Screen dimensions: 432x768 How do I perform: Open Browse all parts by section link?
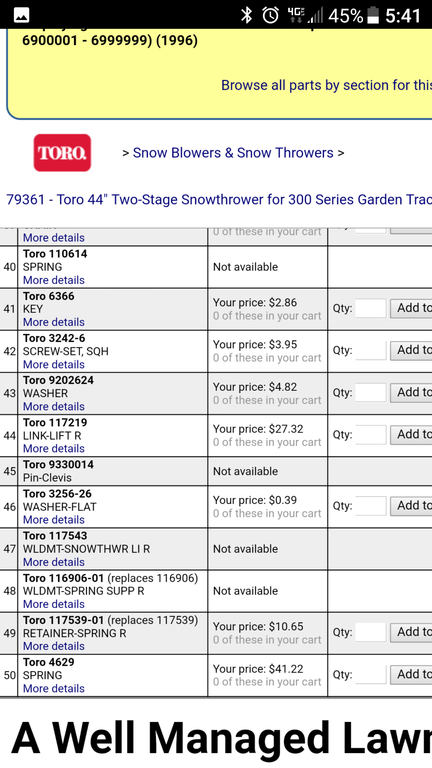(326, 85)
